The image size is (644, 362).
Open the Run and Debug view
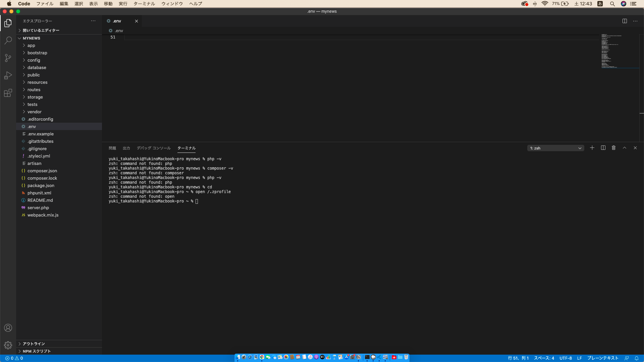click(x=8, y=75)
